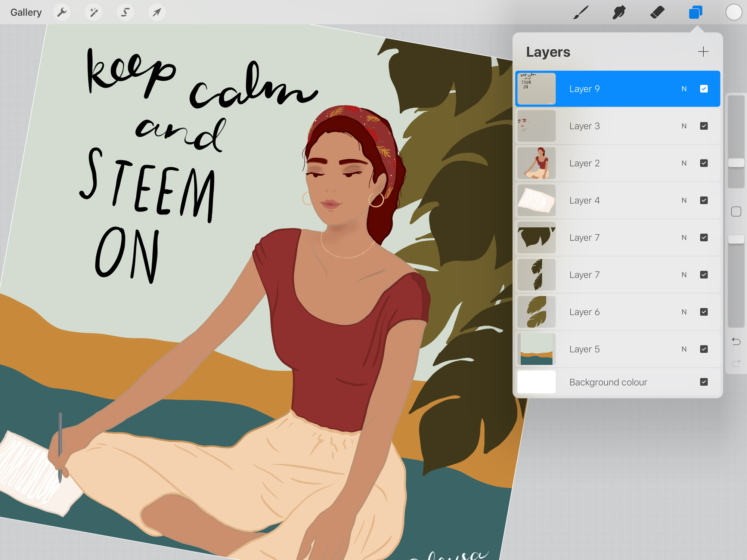Tap the Layers panel title
This screenshot has width=747, height=560.
click(548, 52)
